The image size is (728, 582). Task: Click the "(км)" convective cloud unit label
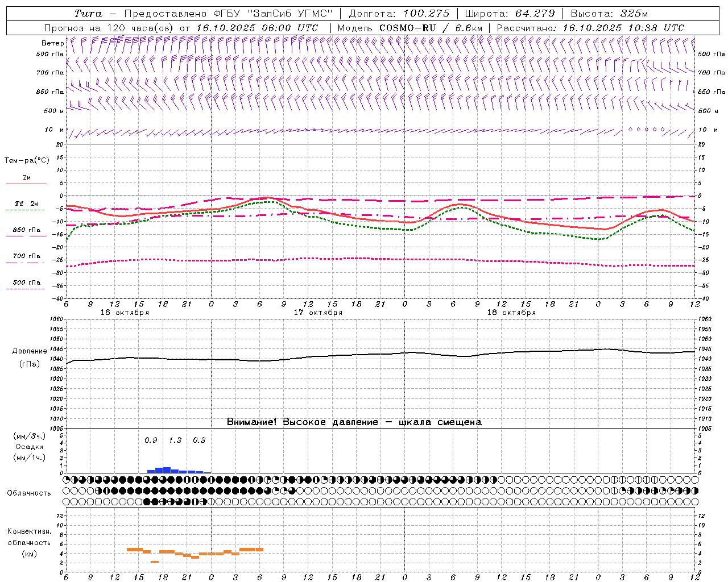pyautogui.click(x=30, y=554)
